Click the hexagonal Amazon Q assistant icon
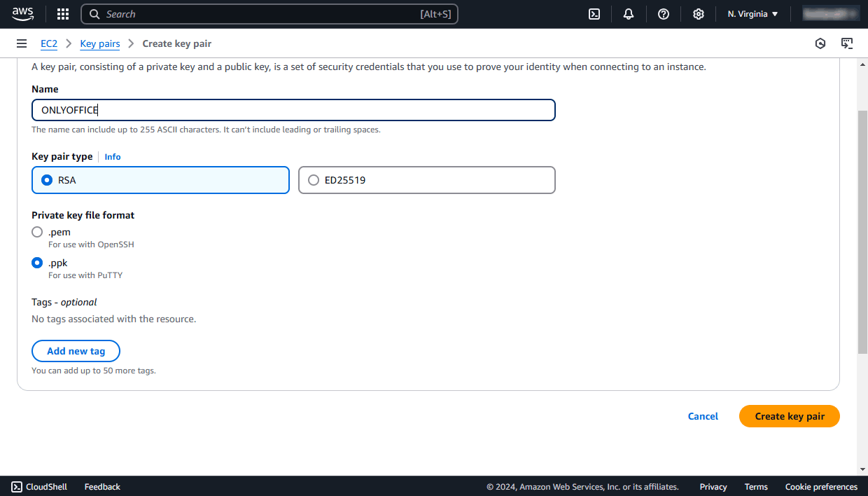Viewport: 868px width, 496px height. (820, 43)
